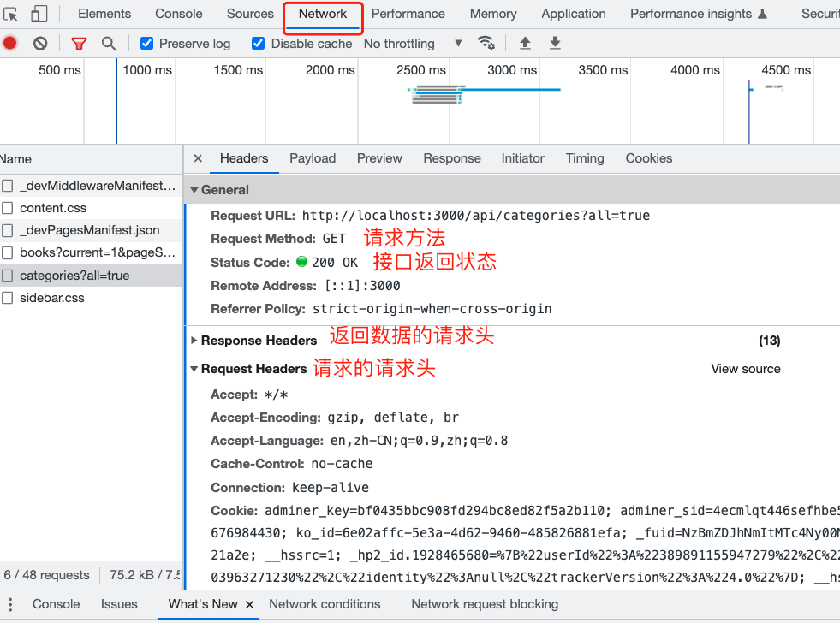Open the Console panel tab
Viewport: 840px width, 623px height.
pos(178,14)
